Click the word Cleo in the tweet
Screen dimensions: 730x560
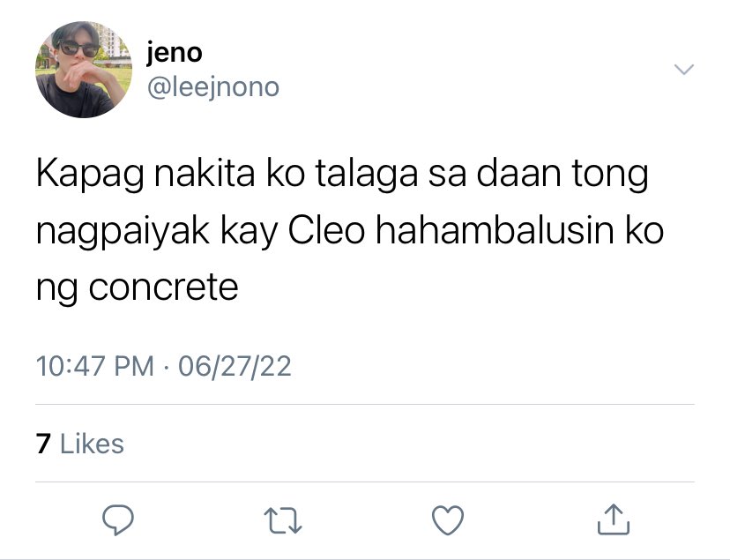tap(326, 230)
